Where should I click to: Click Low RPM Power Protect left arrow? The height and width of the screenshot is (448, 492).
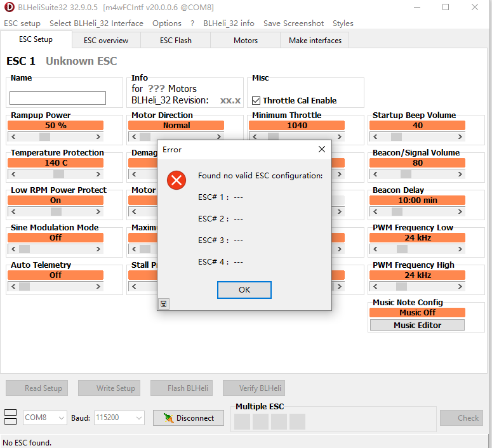13,211
